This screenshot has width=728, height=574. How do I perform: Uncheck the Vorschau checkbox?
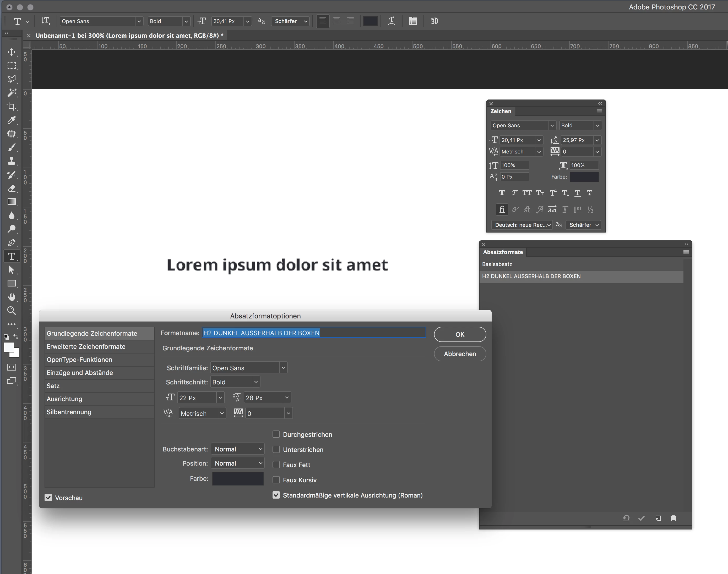click(48, 498)
